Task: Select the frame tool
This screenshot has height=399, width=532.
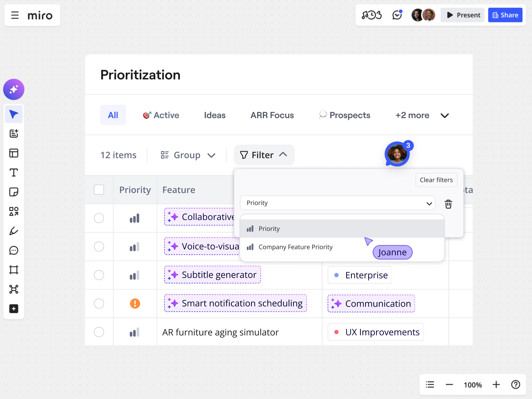Action: tap(14, 270)
